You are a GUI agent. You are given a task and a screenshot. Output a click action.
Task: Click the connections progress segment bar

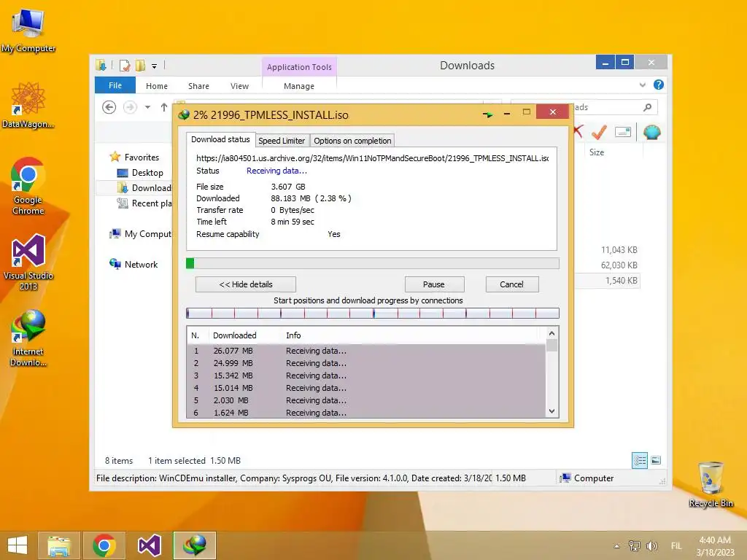pos(373,313)
